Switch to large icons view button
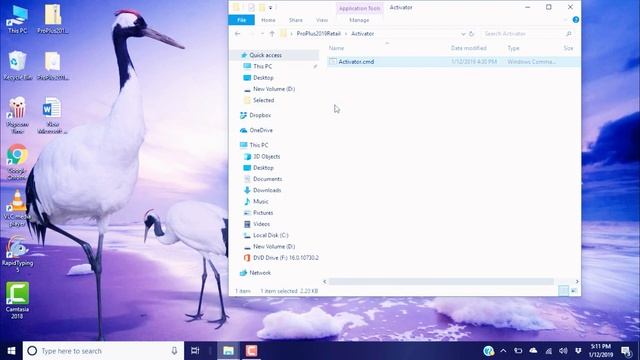This screenshot has width=640, height=360. pyautogui.click(x=573, y=291)
